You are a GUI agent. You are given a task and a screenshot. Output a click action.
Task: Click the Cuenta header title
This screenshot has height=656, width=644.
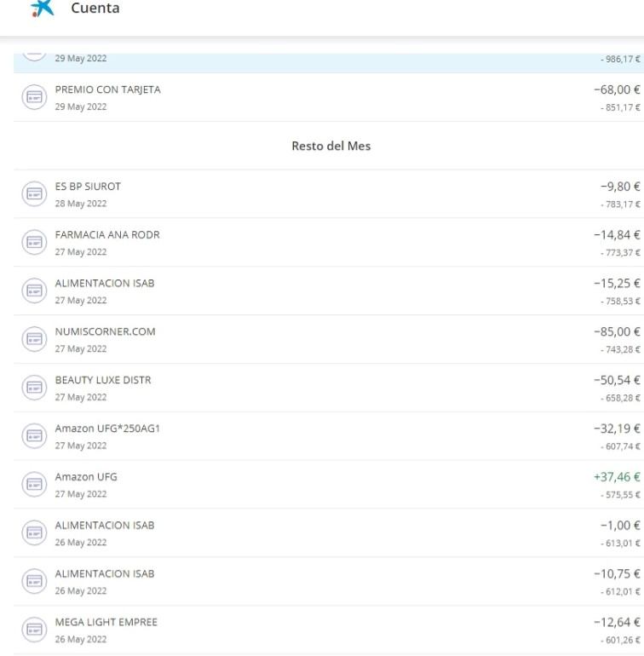point(95,9)
